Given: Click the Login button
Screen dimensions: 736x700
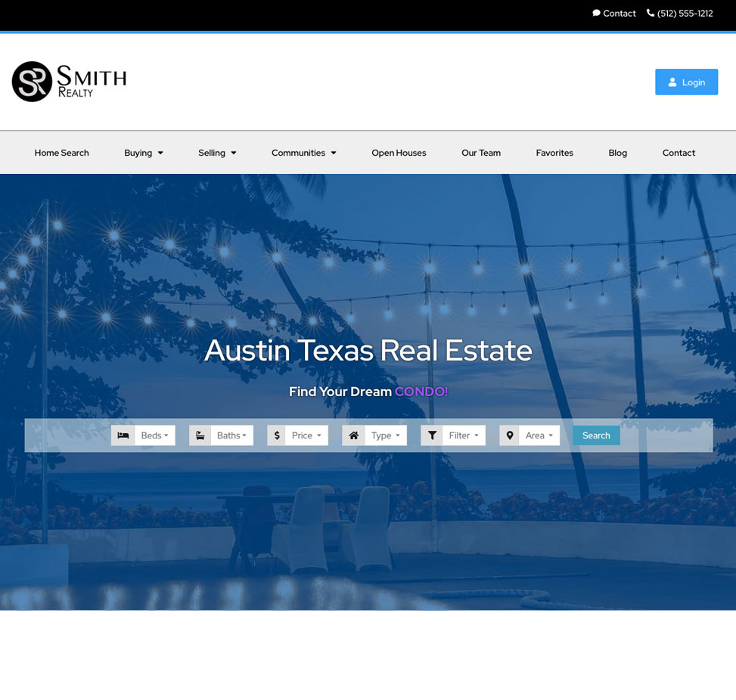Looking at the screenshot, I should 686,82.
